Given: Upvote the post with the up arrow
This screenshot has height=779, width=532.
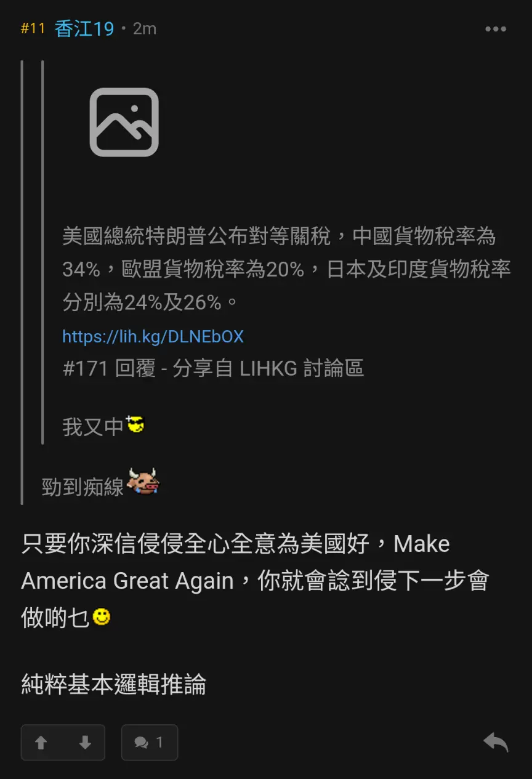Looking at the screenshot, I should click(41, 743).
